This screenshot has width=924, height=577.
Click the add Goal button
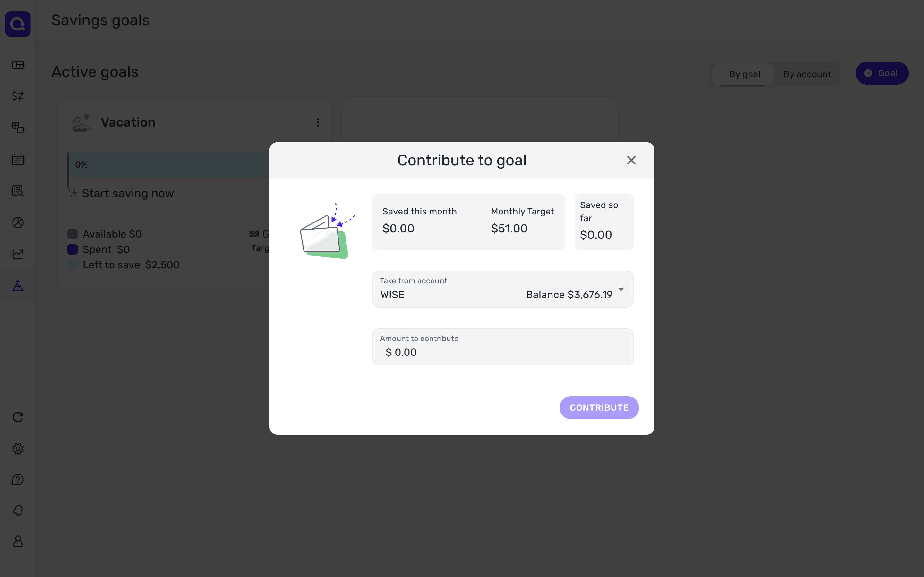pos(881,73)
